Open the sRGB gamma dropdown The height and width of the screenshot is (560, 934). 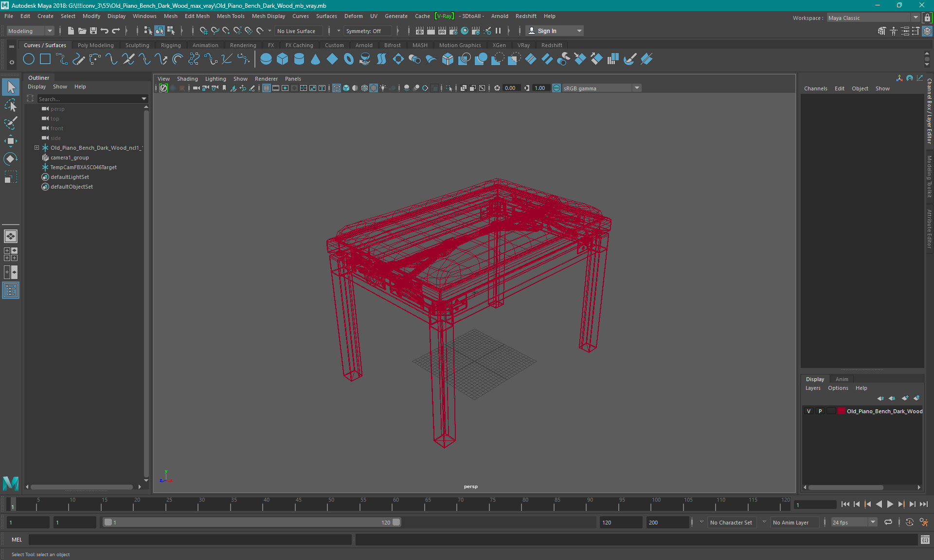[x=602, y=88]
